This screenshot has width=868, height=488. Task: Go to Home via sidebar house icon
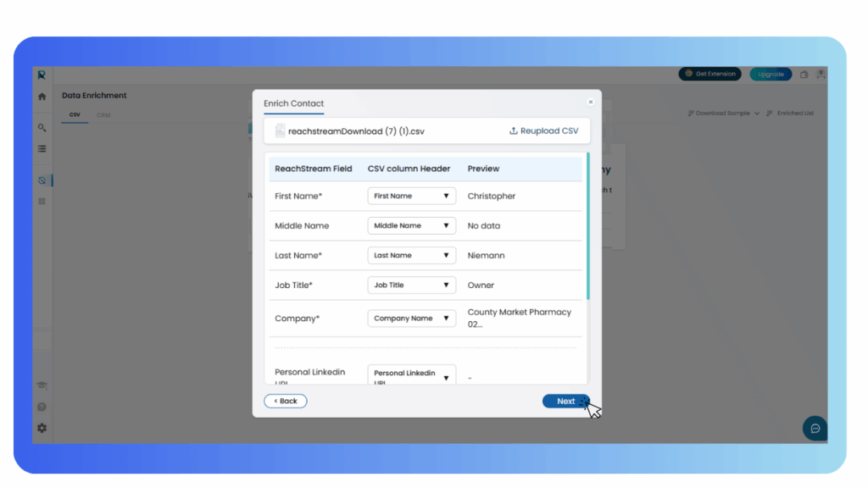pos(42,97)
